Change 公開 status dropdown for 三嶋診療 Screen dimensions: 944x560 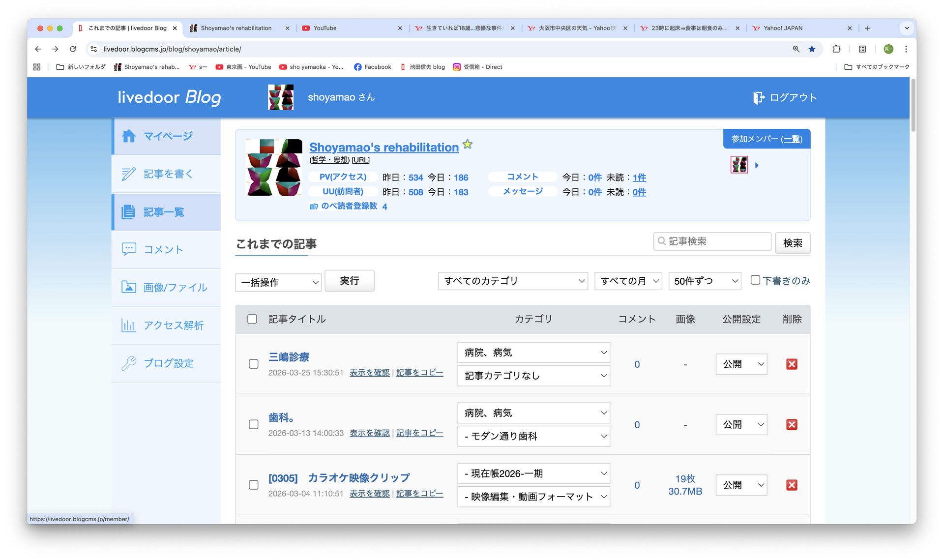[x=741, y=364]
